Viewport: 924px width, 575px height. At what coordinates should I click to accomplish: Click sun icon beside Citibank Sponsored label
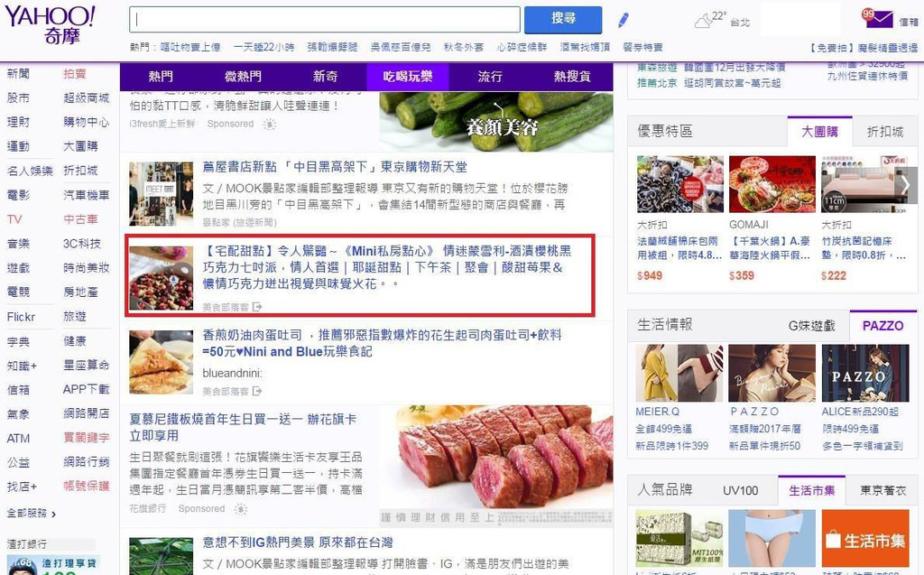click(x=241, y=508)
